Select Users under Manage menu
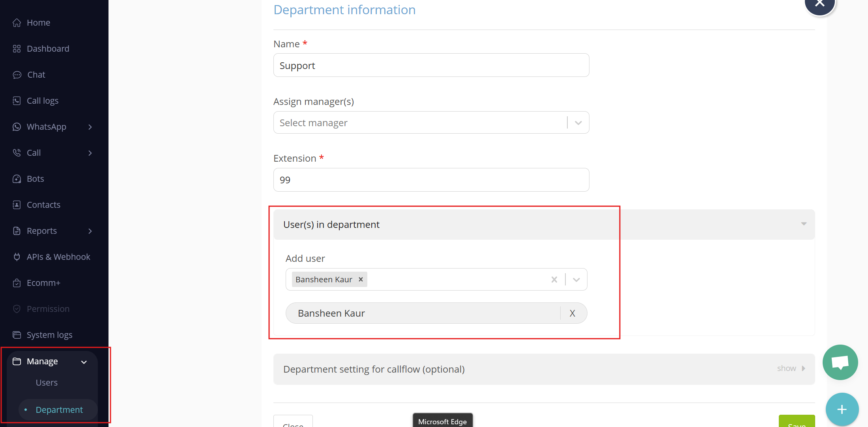The width and height of the screenshot is (868, 427). pos(47,383)
